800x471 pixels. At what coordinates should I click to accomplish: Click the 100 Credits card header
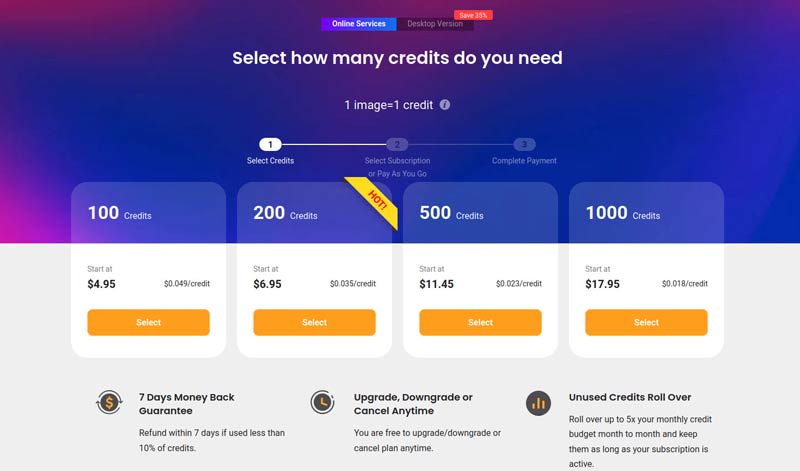click(148, 213)
